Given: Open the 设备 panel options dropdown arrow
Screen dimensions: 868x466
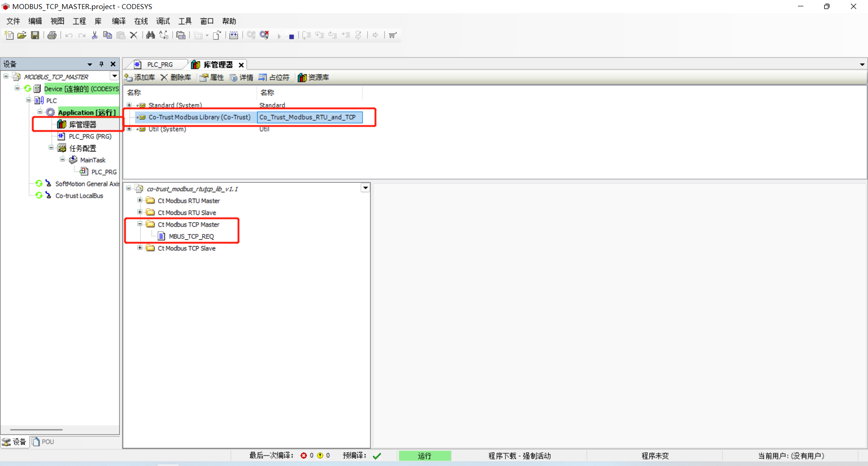Looking at the screenshot, I should pos(90,64).
